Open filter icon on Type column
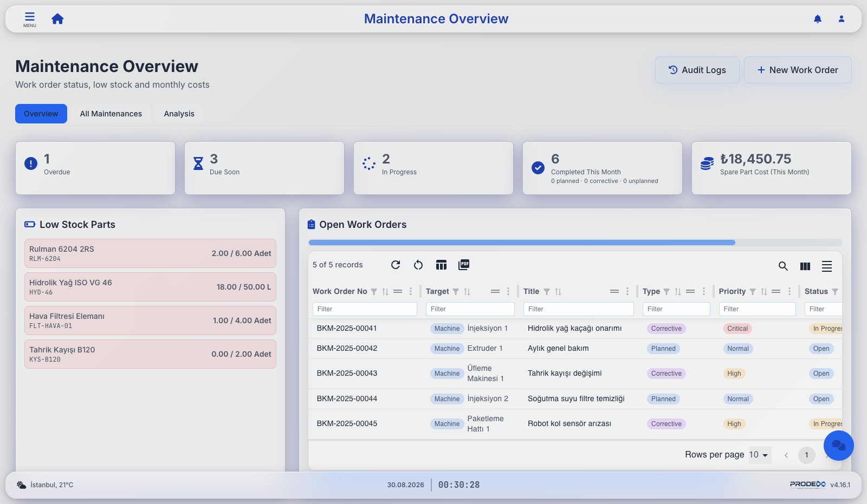Viewport: 867px width, 504px height. 667,292
